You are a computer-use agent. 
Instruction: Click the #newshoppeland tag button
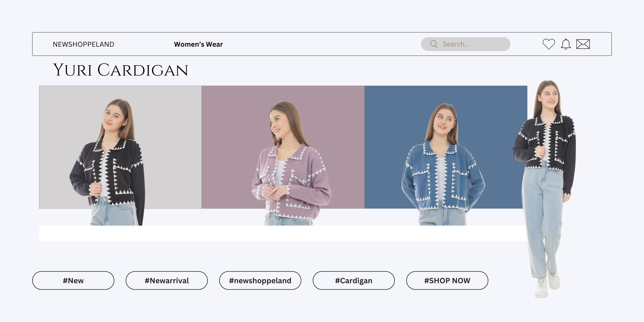[260, 281]
